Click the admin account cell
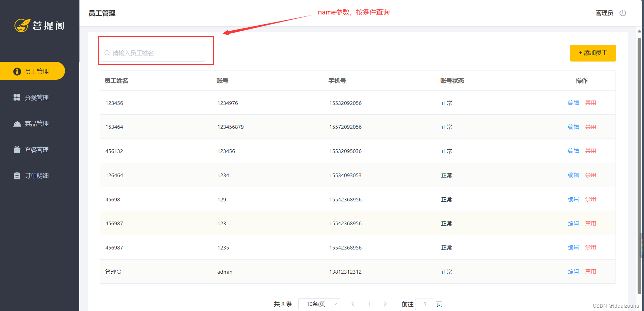Image resolution: width=644 pixels, height=311 pixels. click(x=225, y=272)
